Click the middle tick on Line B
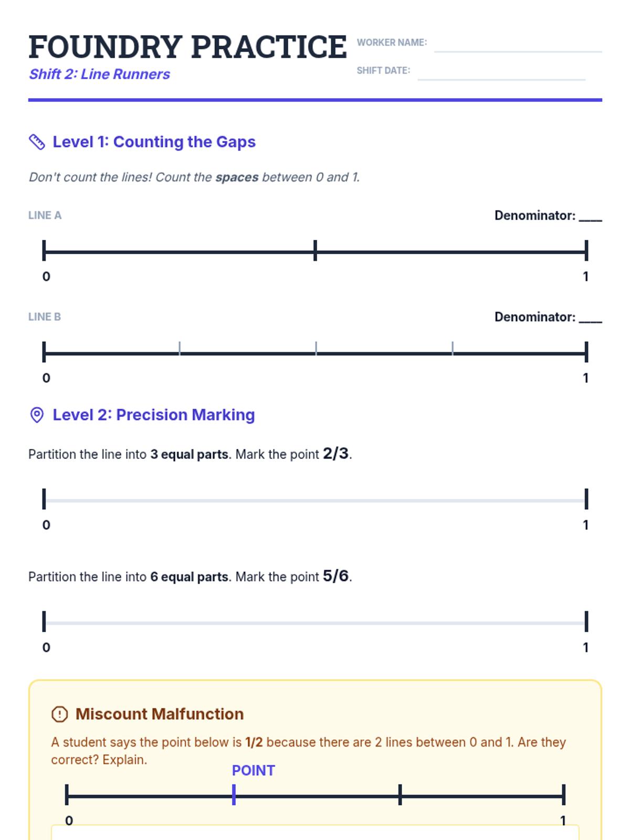This screenshot has width=630, height=840. [x=316, y=349]
